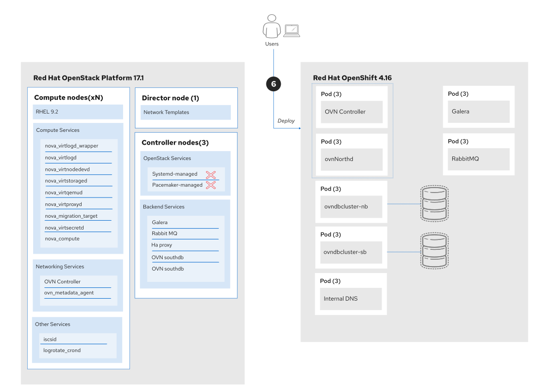Screen dimensions: 555x392
Task: Click the Deploy arrow
Action: pos(287,123)
